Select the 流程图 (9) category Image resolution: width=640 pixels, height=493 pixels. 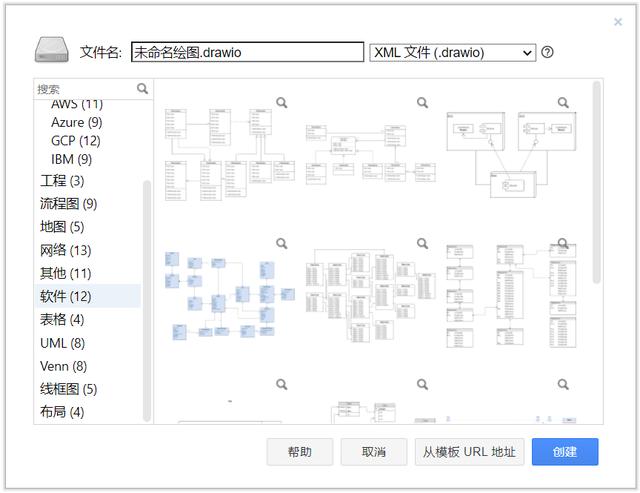point(68,204)
